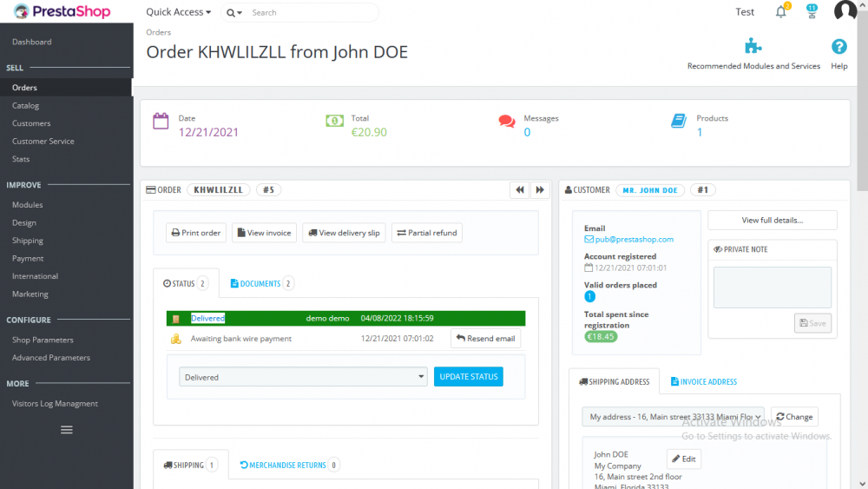Open the trophy gamification icon
Viewport: 868px width, 489px height.
(x=812, y=11)
